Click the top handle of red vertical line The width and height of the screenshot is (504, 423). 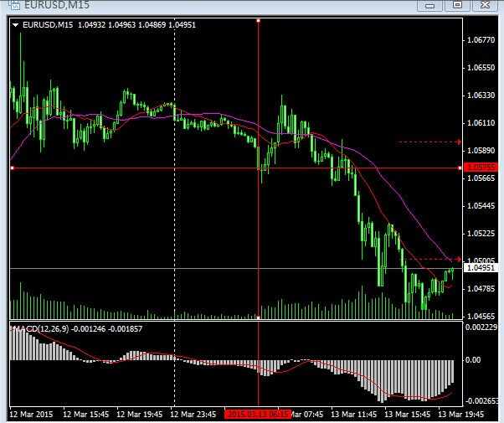click(258, 21)
